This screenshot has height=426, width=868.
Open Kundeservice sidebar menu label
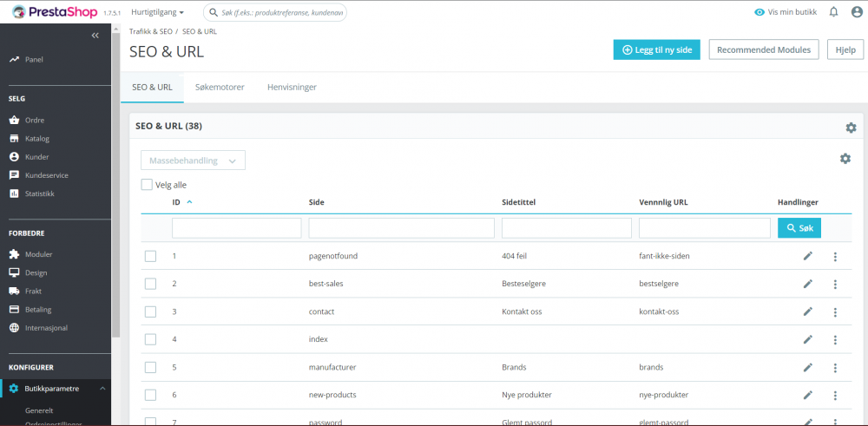click(47, 175)
